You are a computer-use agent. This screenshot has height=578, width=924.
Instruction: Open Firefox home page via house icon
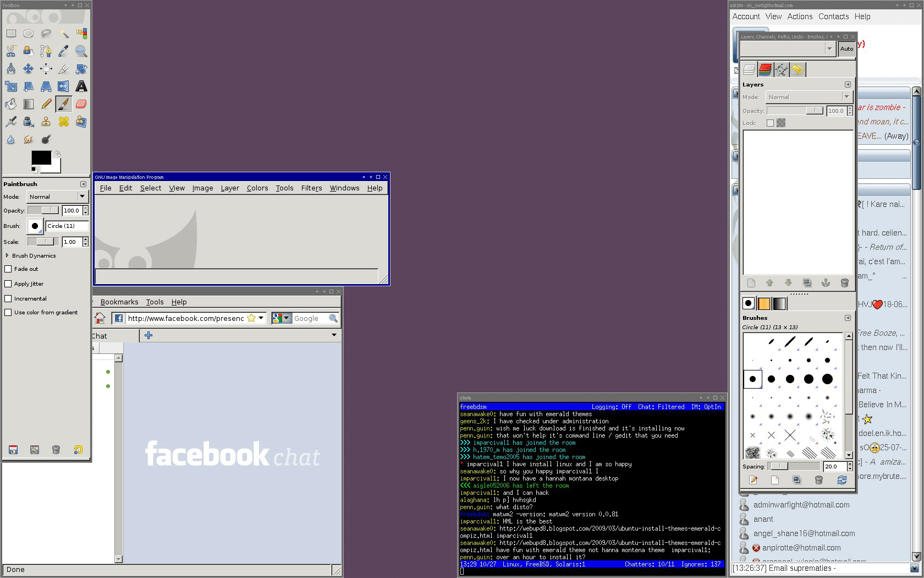(x=100, y=318)
